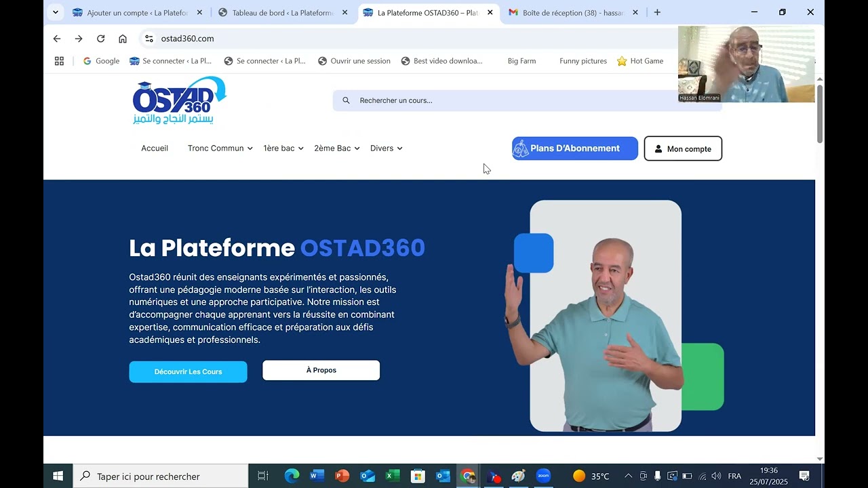The height and width of the screenshot is (488, 868).
Task: Click the search magnifier icon in course search
Action: [346, 100]
